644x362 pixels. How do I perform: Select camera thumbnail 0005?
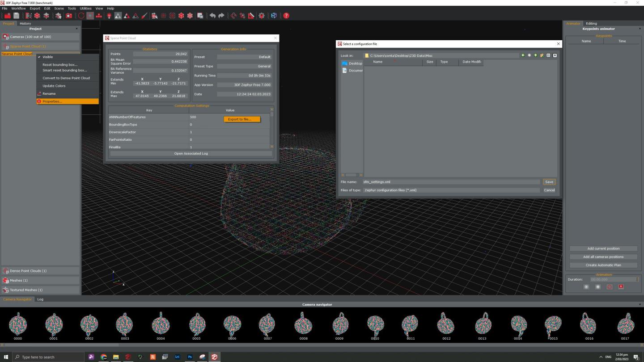pos(196,325)
